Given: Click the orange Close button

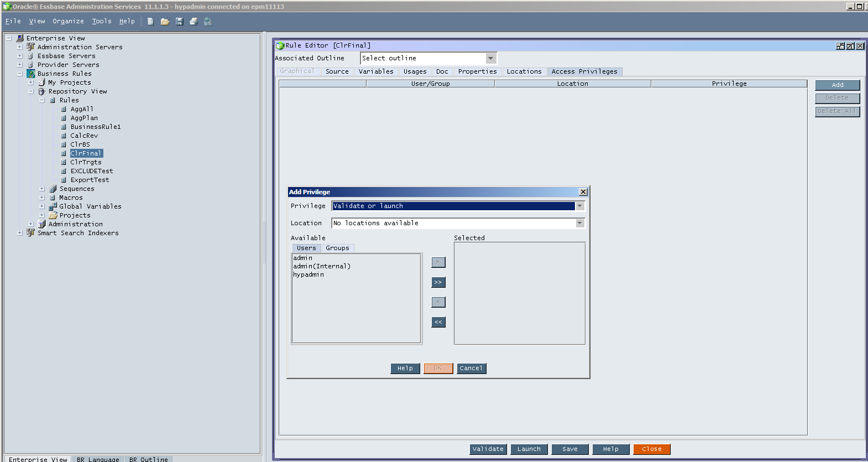Looking at the screenshot, I should pyautogui.click(x=652, y=449).
